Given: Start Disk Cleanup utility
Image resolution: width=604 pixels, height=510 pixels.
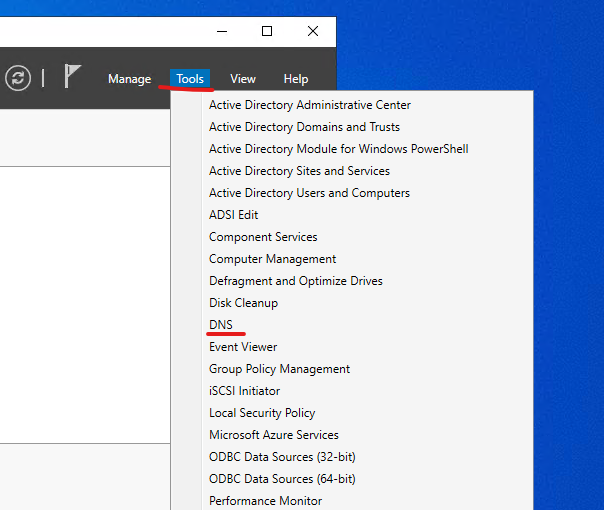Looking at the screenshot, I should [x=243, y=303].
